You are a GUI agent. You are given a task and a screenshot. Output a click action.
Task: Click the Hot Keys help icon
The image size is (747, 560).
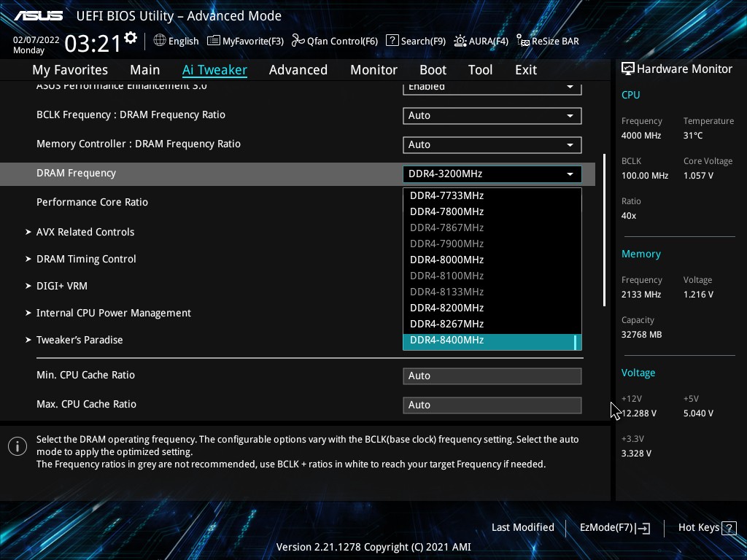[728, 527]
